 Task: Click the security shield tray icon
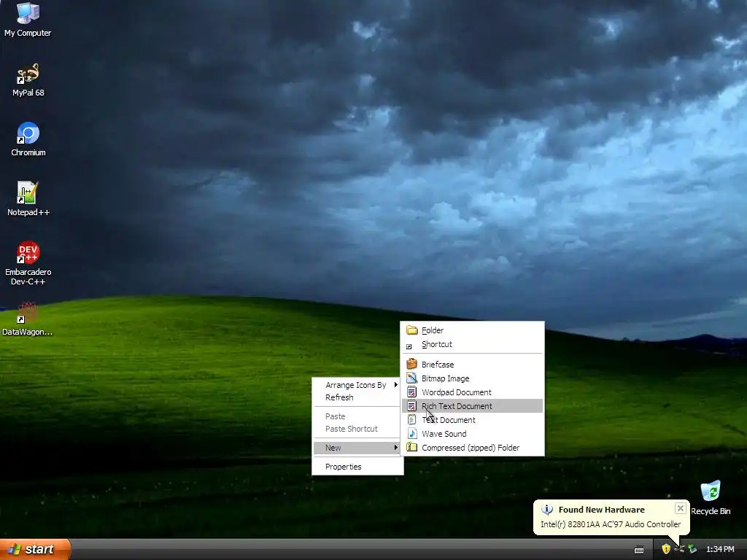click(x=666, y=549)
